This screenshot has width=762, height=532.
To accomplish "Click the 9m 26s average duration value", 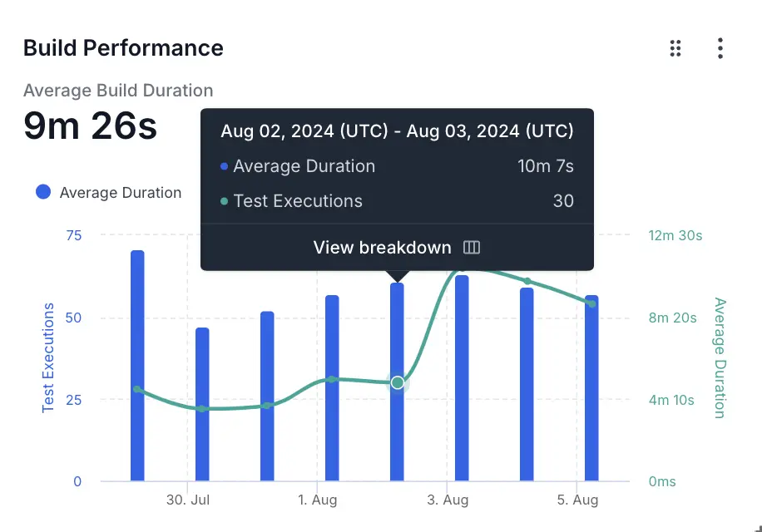I will (x=90, y=126).
